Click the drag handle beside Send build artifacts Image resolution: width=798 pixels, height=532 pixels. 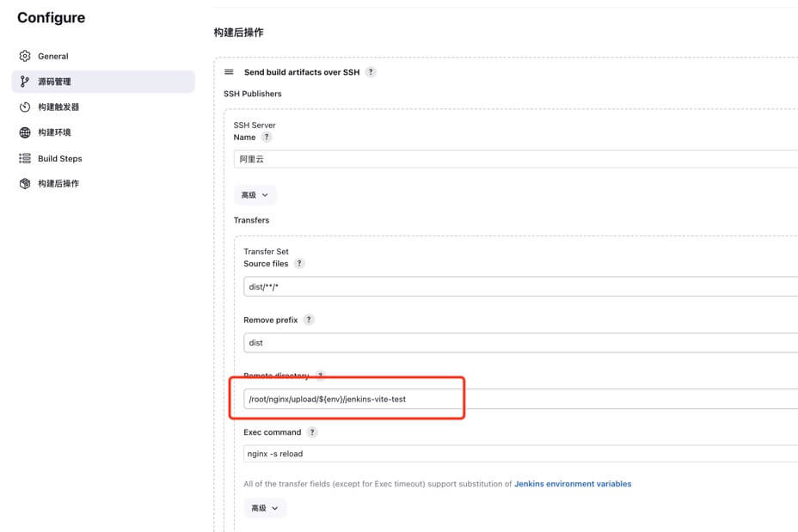coord(229,72)
